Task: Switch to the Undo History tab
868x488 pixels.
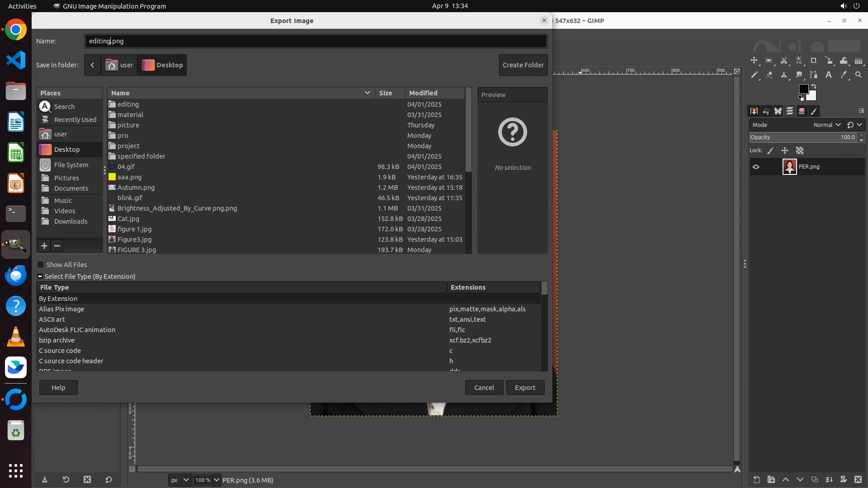Action: (766, 111)
